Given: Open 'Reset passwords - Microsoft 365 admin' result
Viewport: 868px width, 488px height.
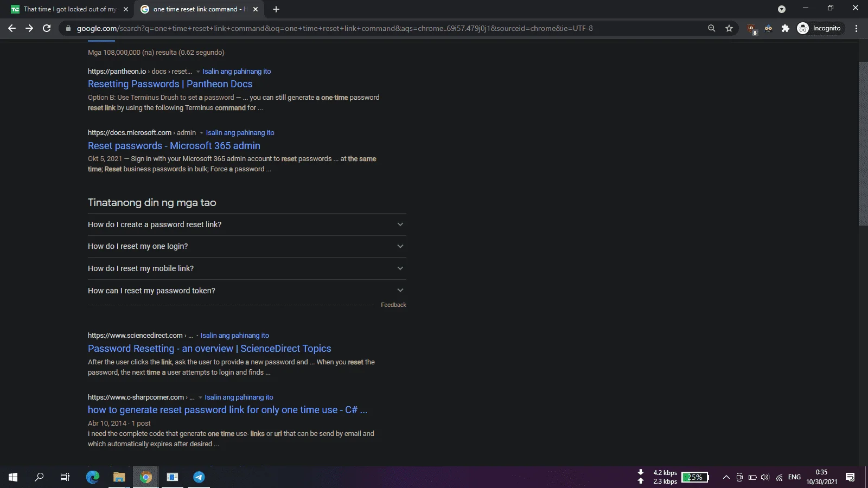Looking at the screenshot, I should [x=174, y=146].
